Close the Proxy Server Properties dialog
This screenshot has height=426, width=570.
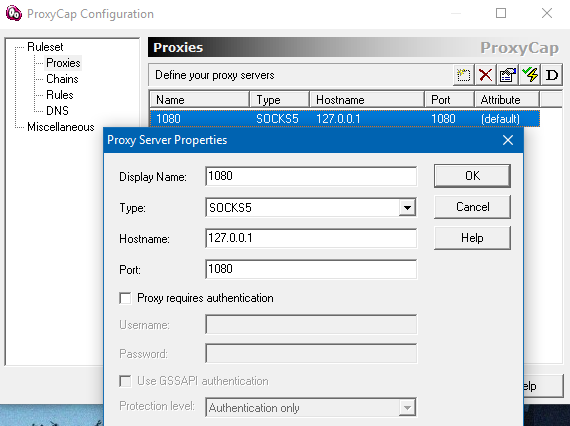pyautogui.click(x=508, y=140)
